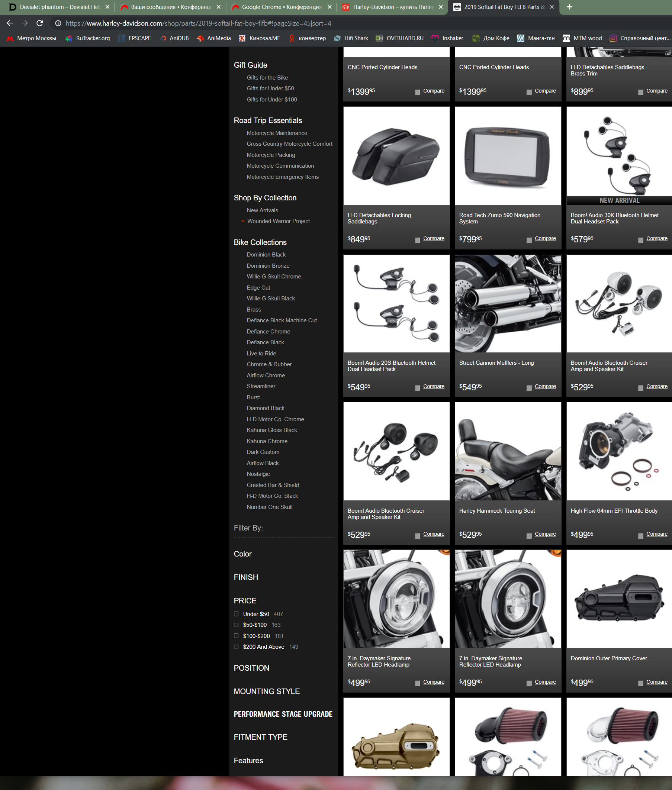Image resolution: width=672 pixels, height=790 pixels.
Task: Reload the current page
Action: (x=40, y=23)
